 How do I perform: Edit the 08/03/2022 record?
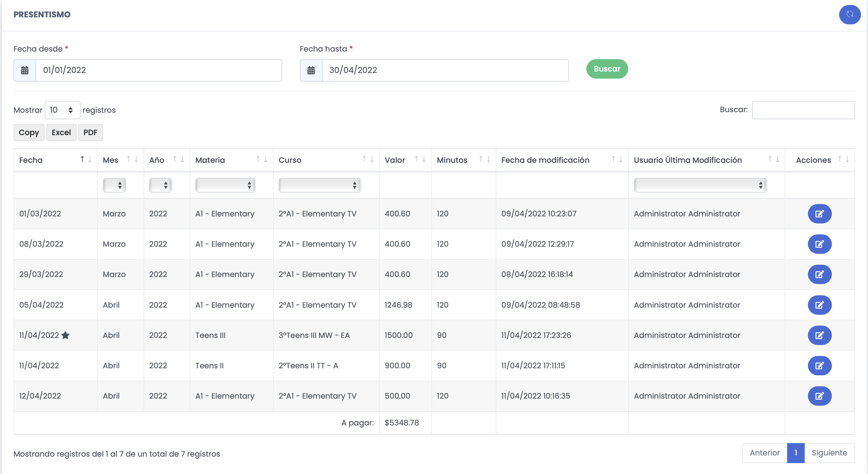(819, 244)
